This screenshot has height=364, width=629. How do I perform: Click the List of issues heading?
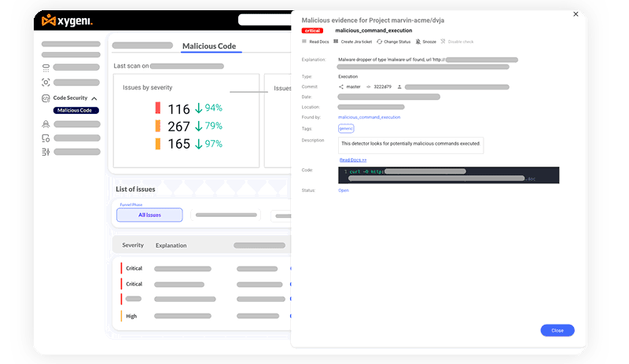135,189
